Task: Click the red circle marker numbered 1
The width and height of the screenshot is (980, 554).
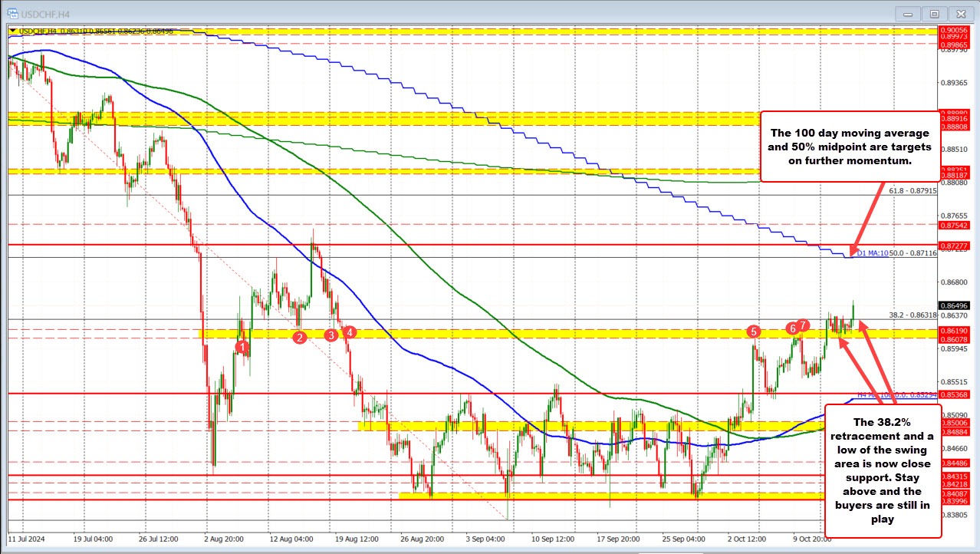Action: [x=242, y=348]
